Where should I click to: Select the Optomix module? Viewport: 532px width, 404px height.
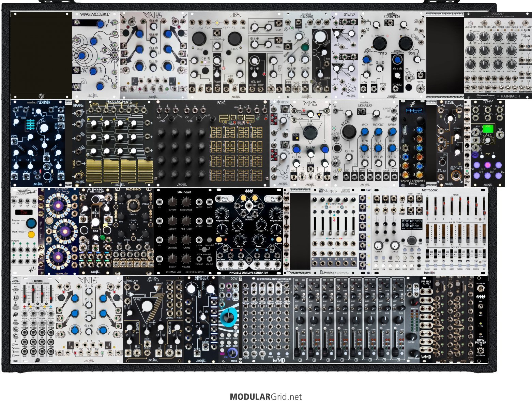point(345,55)
